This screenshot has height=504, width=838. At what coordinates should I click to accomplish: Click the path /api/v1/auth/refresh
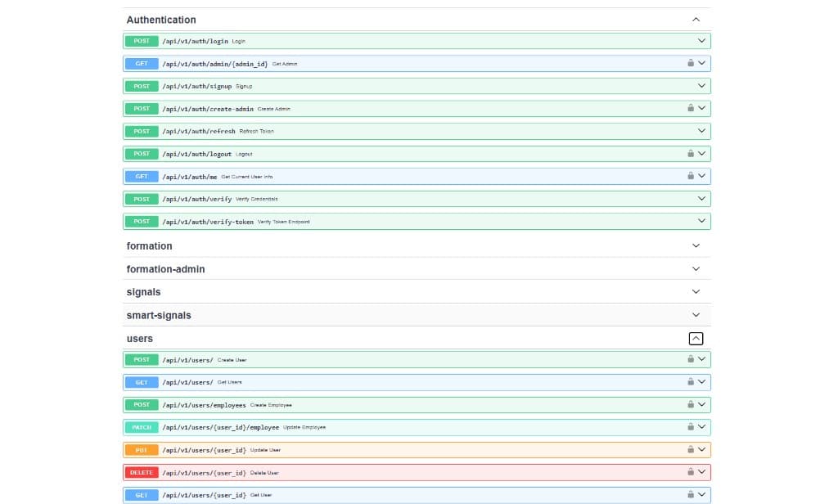click(199, 132)
